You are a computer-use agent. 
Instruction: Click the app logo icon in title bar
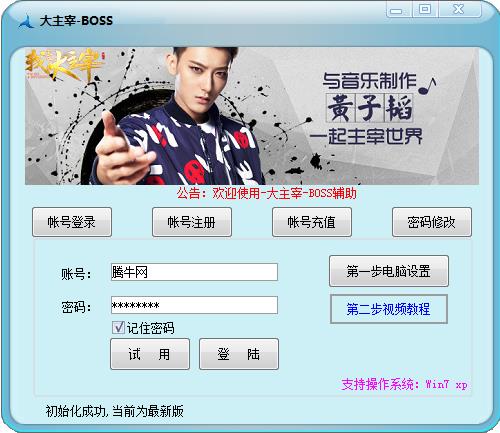pos(26,21)
